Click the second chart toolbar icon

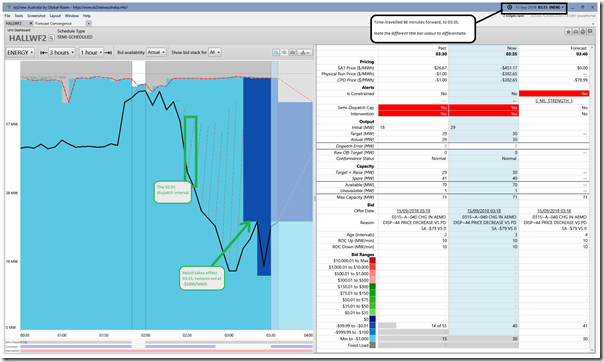coord(284,52)
